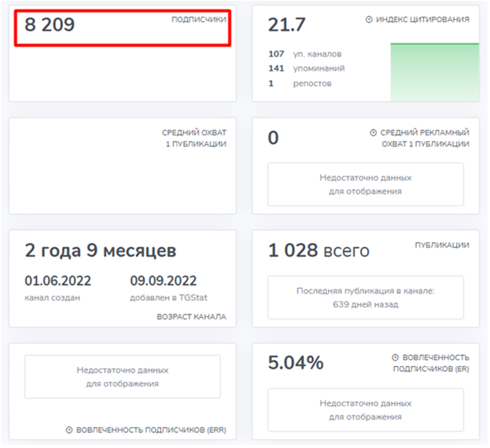Click the 01.06.2022 channel creation date
The image size is (490, 448).
58,280
